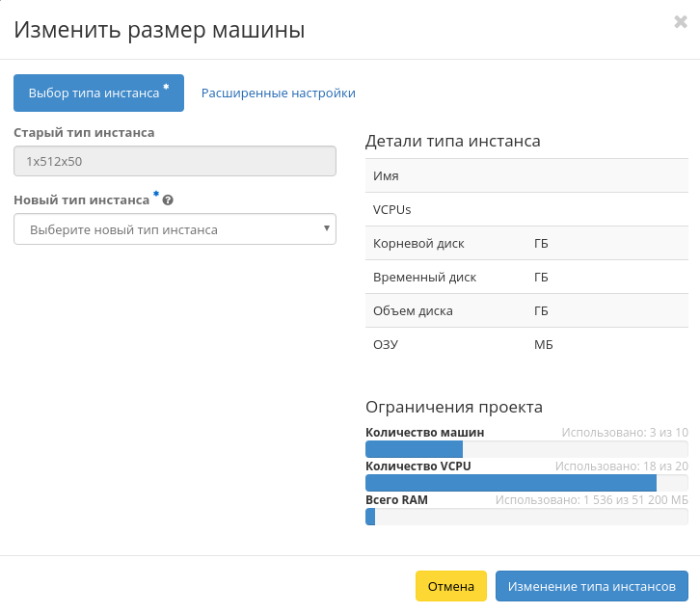Click the Имя row in details table

coord(526,176)
